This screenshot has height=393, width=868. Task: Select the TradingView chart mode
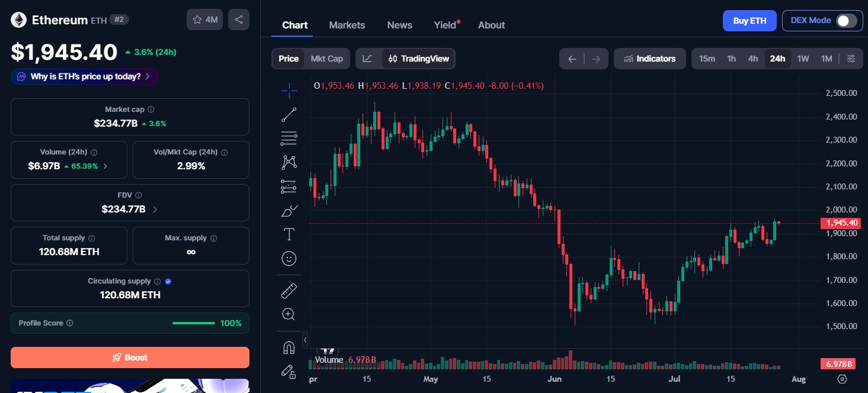click(x=419, y=59)
